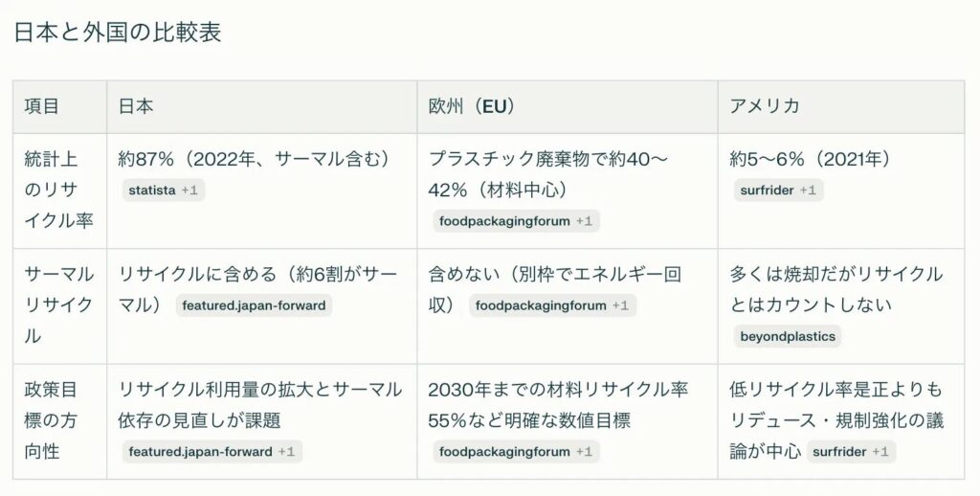Click the beyondplastics citation chip
The height and width of the screenshot is (496, 980).
click(787, 336)
